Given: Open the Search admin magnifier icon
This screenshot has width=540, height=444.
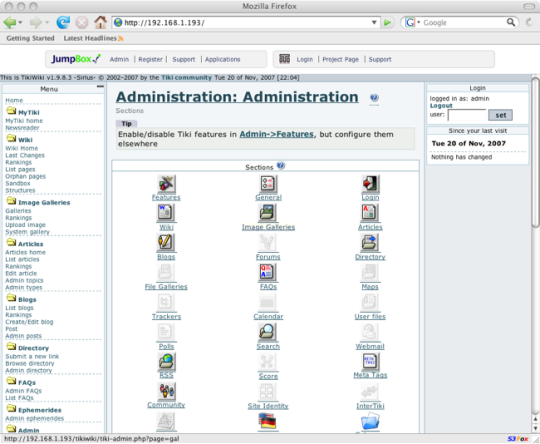Looking at the screenshot, I should [x=268, y=332].
